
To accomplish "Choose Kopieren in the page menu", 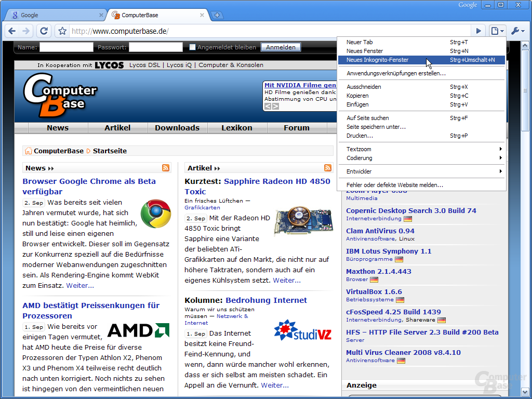I will point(421,96).
